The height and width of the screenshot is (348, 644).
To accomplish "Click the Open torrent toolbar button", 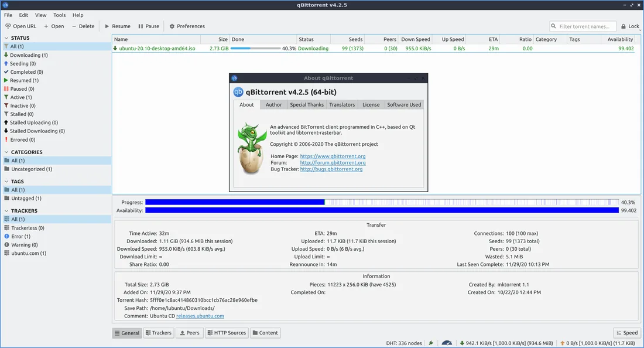I will point(54,26).
